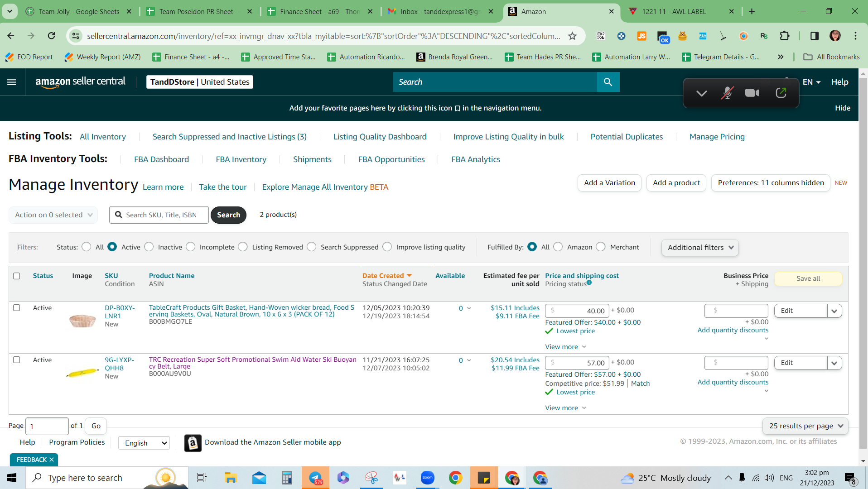Click the Match competitive price link
868x489 pixels.
[640, 384]
